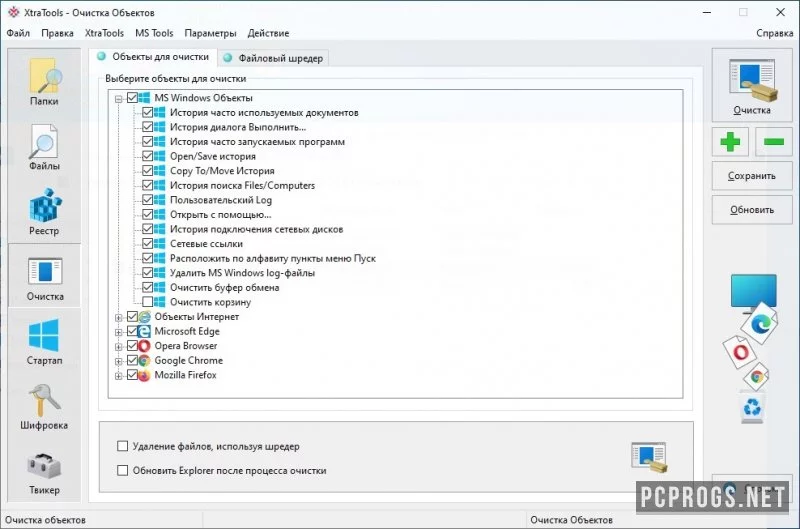Switch to the Файловый шредер tab
800x529 pixels.
273,58
